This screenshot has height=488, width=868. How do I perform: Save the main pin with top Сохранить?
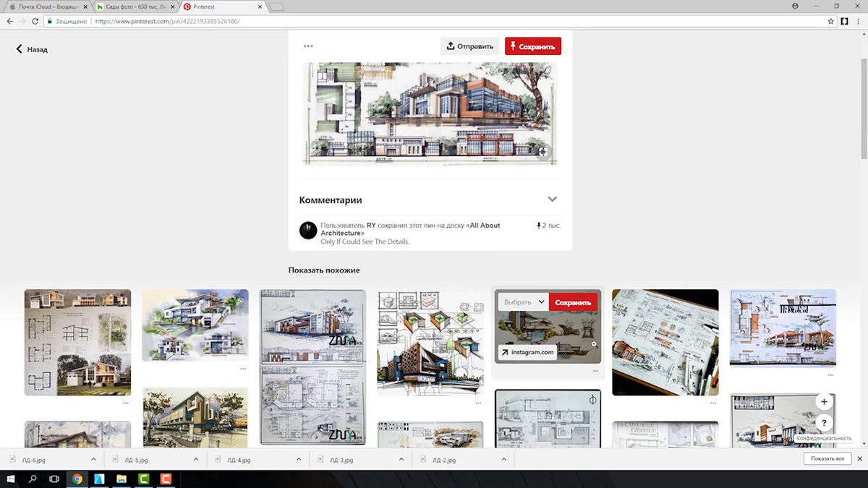tap(533, 46)
